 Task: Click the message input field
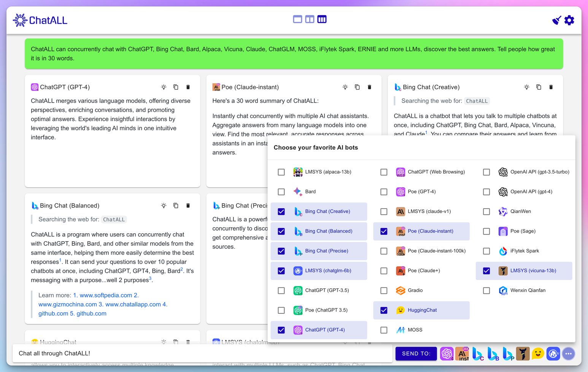tap(203, 353)
